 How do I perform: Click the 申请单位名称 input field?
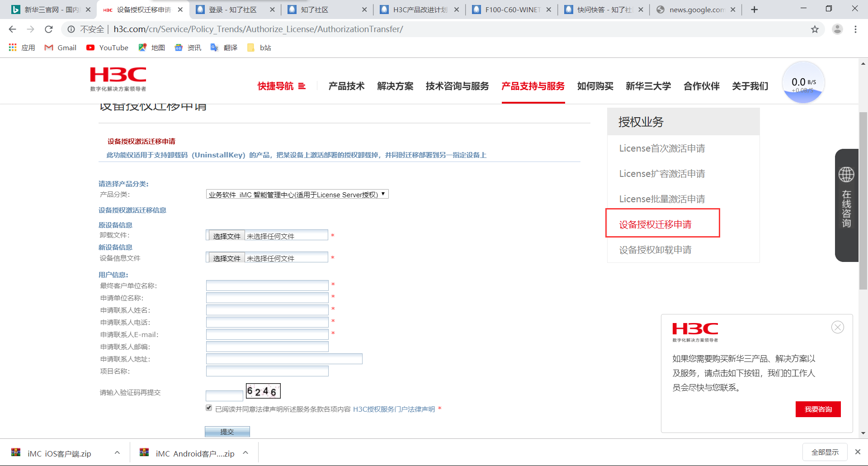[x=267, y=298]
